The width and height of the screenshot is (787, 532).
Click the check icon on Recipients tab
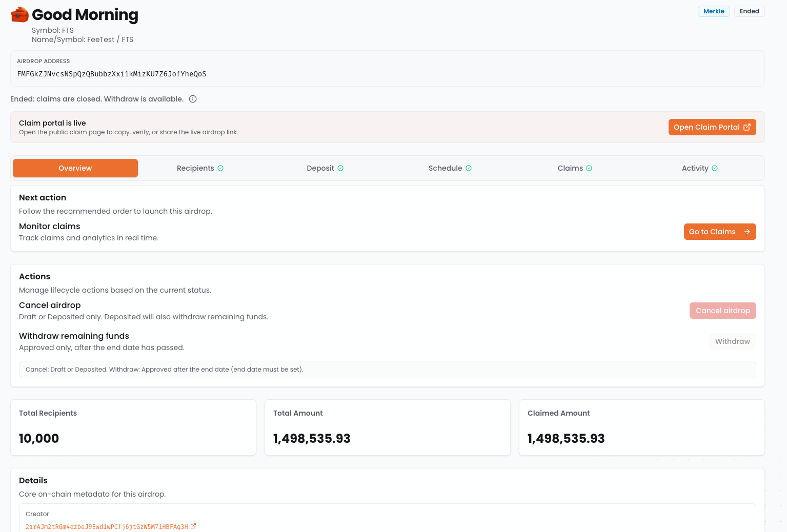click(220, 168)
